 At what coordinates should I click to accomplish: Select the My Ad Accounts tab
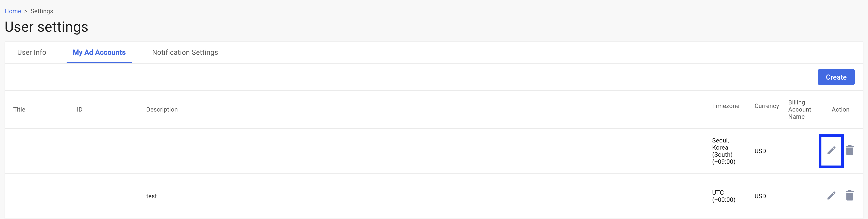(x=99, y=52)
